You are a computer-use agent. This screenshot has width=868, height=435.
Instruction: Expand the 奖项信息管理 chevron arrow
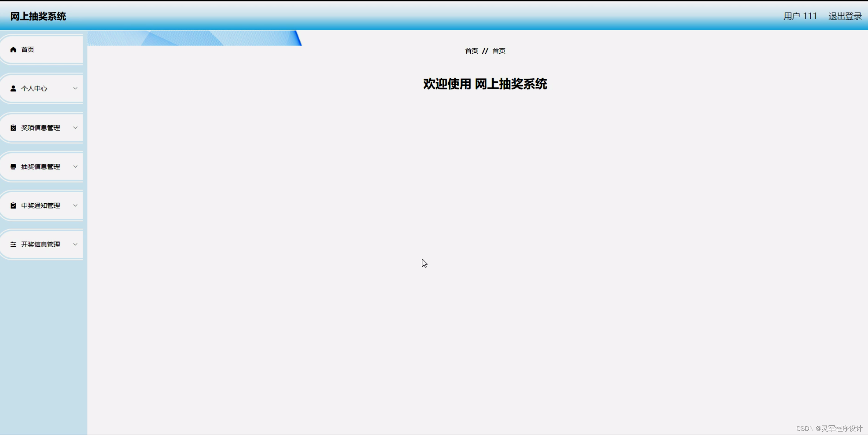click(x=75, y=127)
